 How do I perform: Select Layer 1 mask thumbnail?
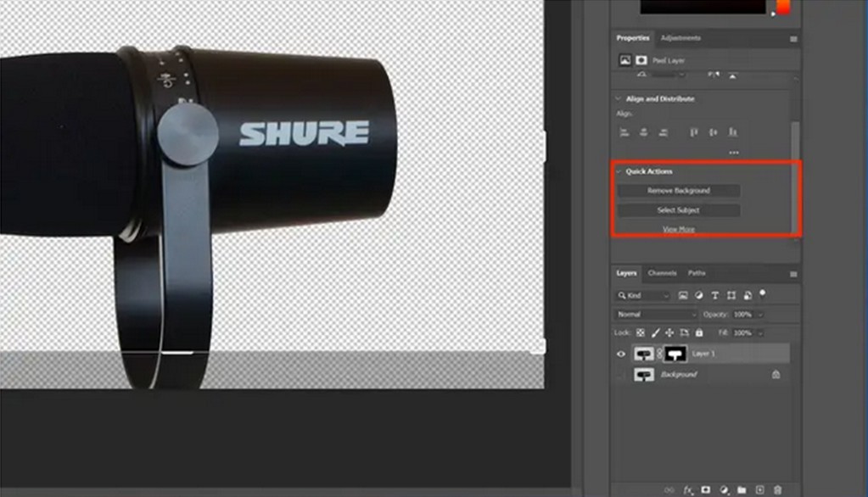(x=675, y=354)
